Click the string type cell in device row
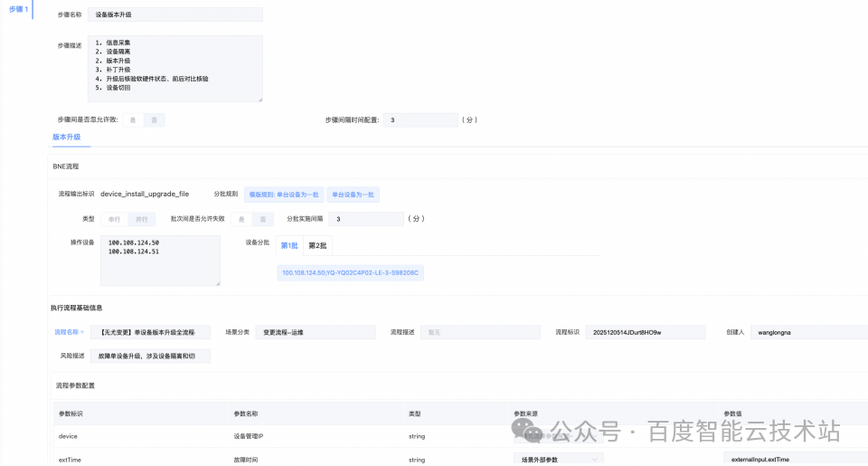 pos(417,437)
